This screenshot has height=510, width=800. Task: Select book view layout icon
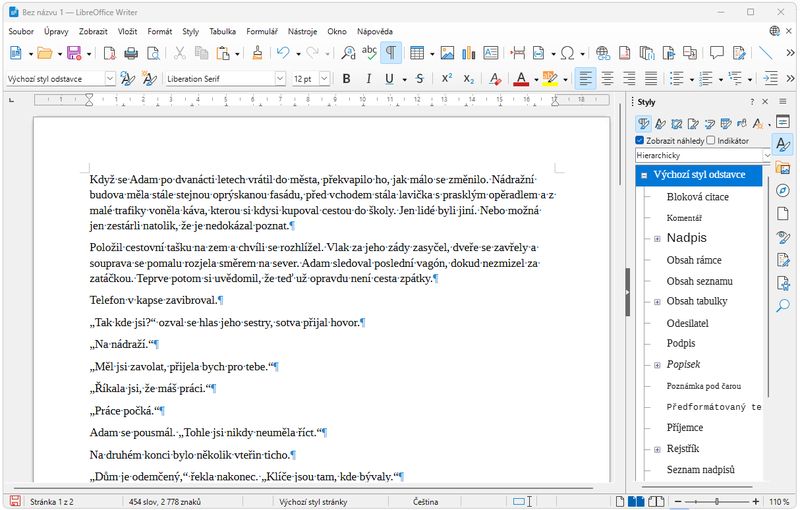coord(656,502)
